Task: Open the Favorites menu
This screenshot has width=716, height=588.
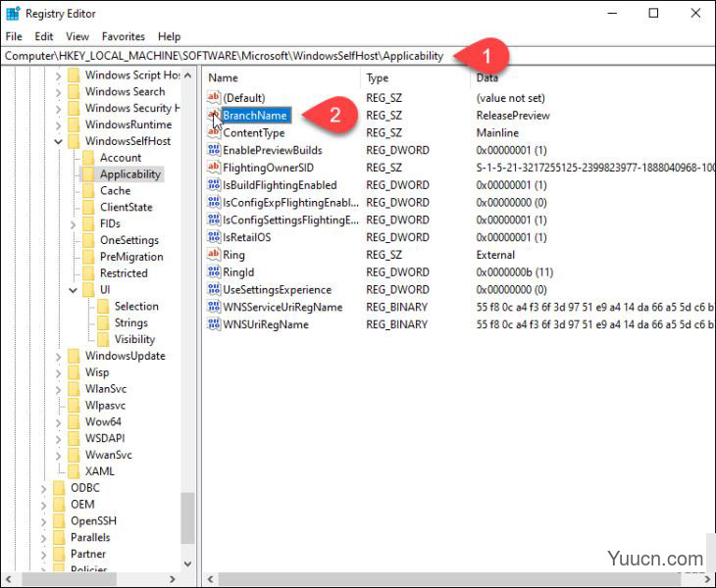Action: click(x=124, y=36)
